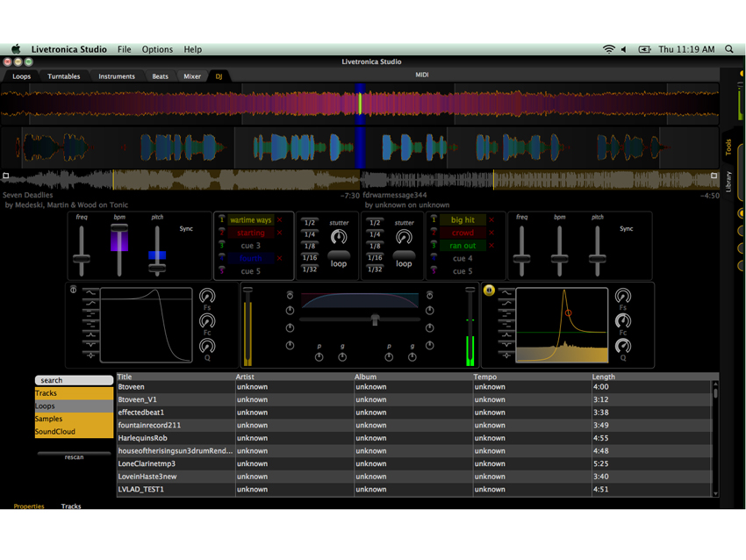Delete the 'crowd' cue point
Image resolution: width=746 pixels, height=560 pixels.
[x=491, y=233]
